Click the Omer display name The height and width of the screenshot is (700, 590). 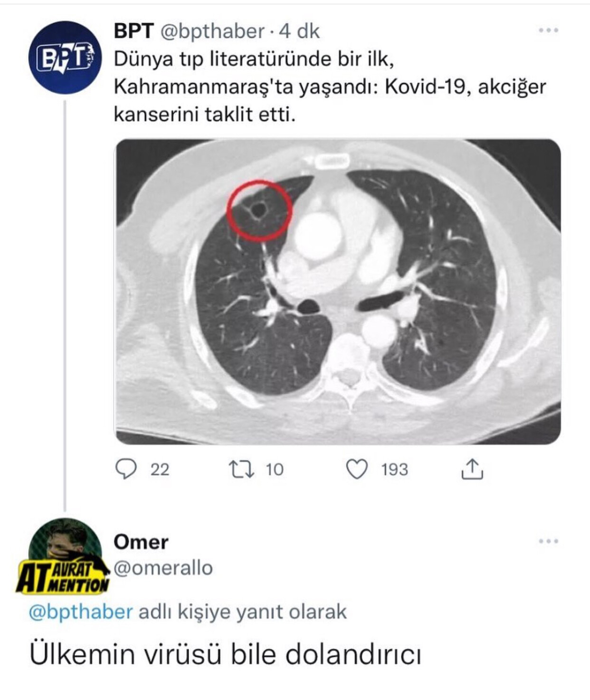141,542
